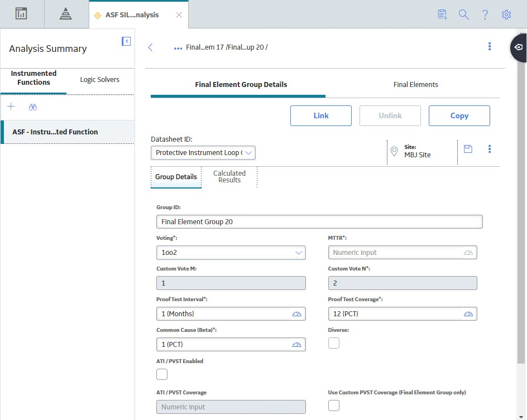The width and height of the screenshot is (527, 420).
Task: Click Proof Test Interval unit gauge icon
Action: point(297,314)
